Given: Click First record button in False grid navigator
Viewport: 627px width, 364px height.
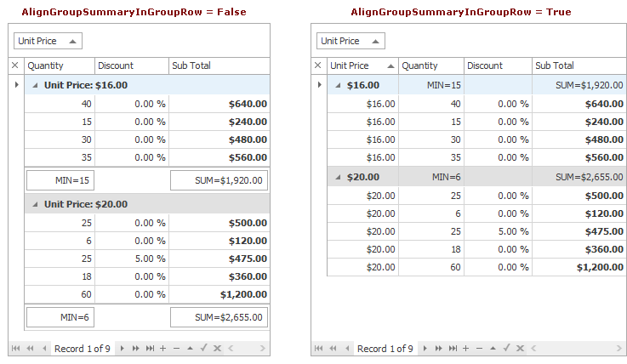Looking at the screenshot, I should pos(15,349).
